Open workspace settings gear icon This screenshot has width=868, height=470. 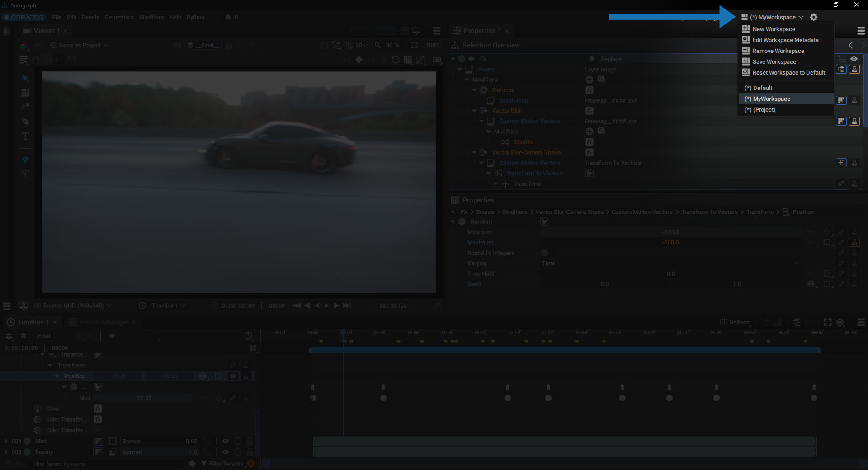814,17
